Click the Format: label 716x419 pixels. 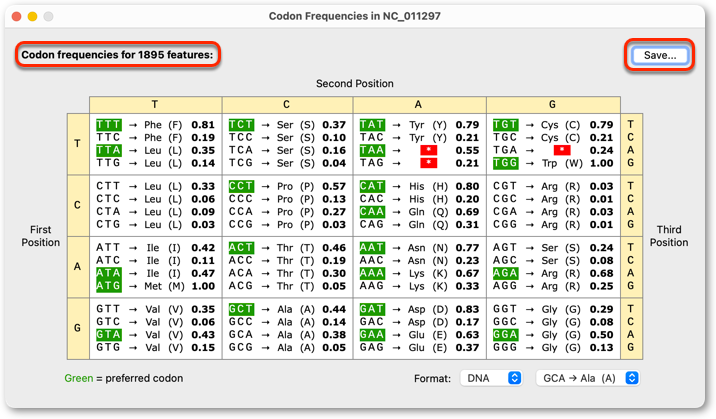click(x=432, y=378)
